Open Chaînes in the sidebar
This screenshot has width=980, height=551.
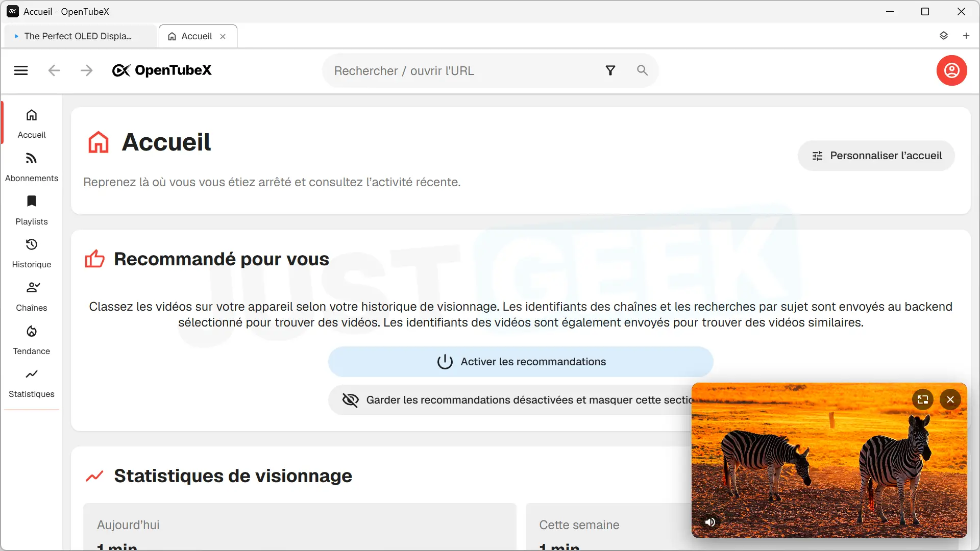pyautogui.click(x=32, y=297)
